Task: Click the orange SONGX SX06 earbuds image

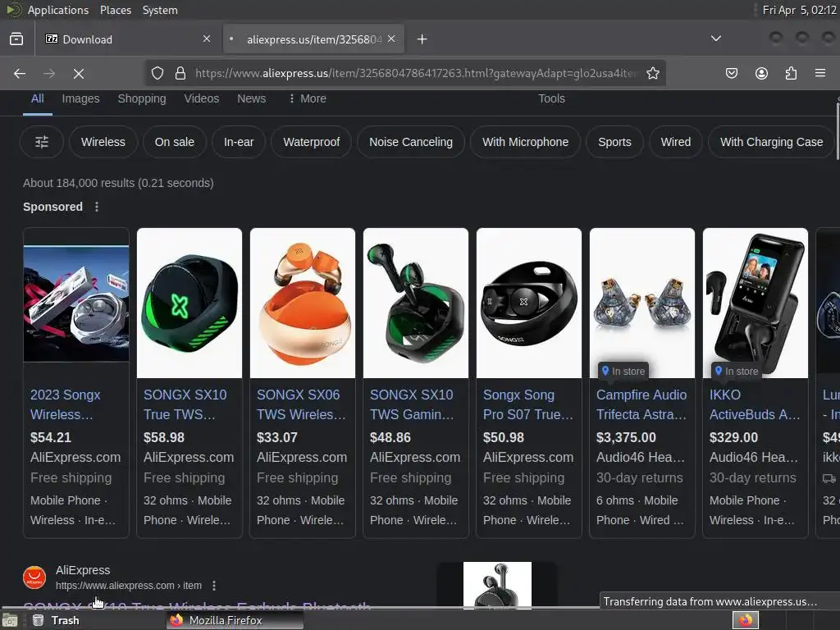Action: click(303, 304)
